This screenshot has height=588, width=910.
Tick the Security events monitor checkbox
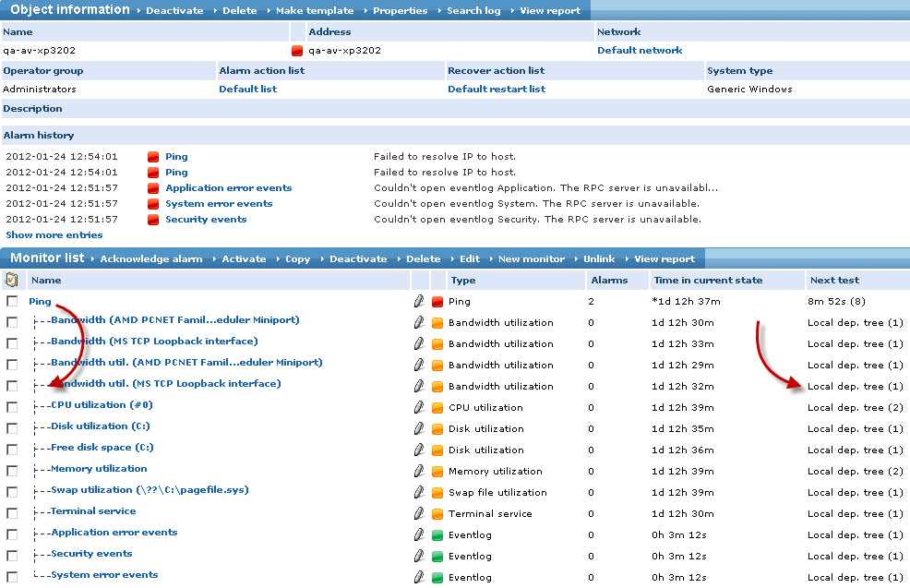click(12, 556)
